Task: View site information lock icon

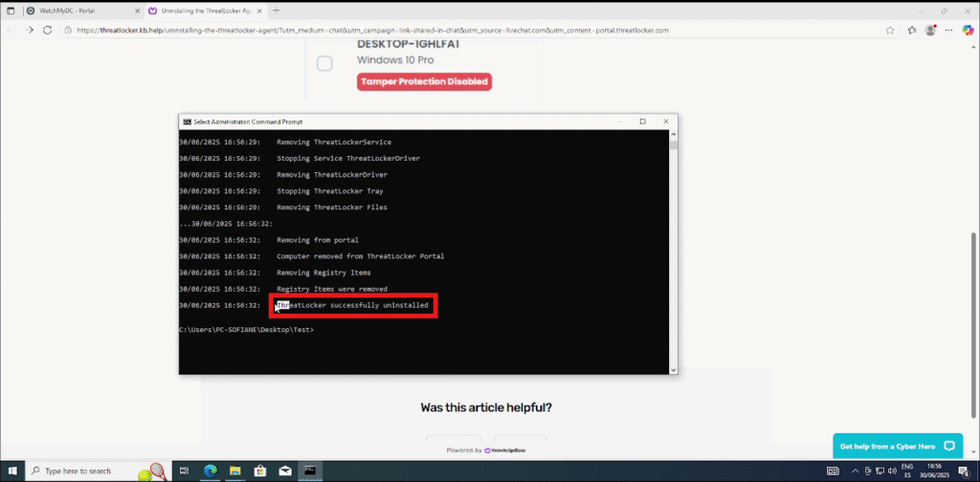Action: click(68, 30)
